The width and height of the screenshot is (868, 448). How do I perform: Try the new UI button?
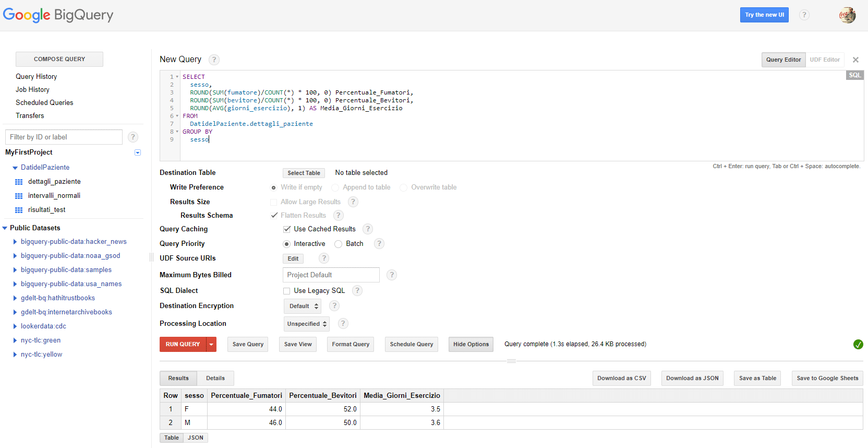(x=764, y=15)
